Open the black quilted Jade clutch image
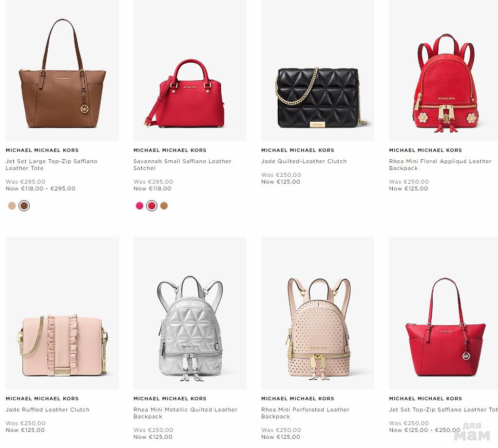498x448 pixels. click(318, 71)
